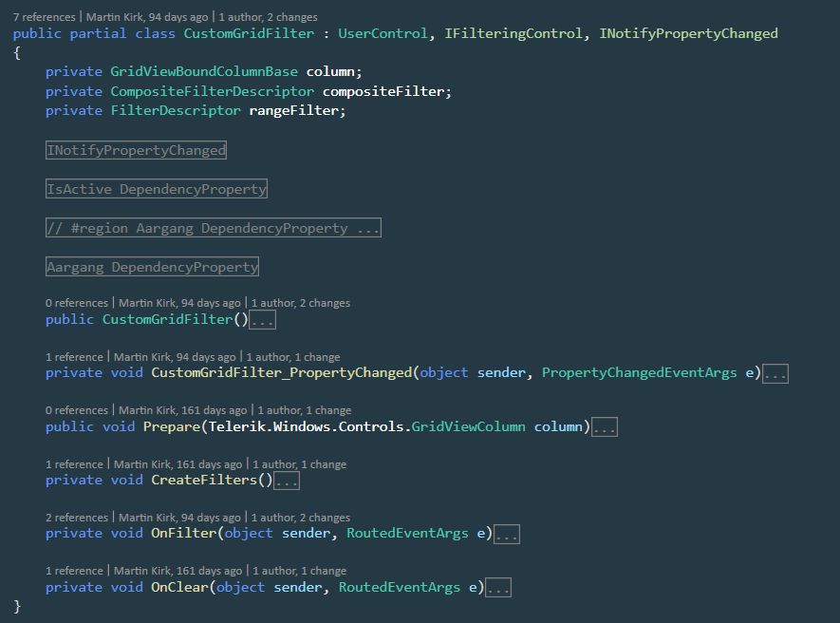
Task: Click the closing brace of the class
Action: click(17, 606)
